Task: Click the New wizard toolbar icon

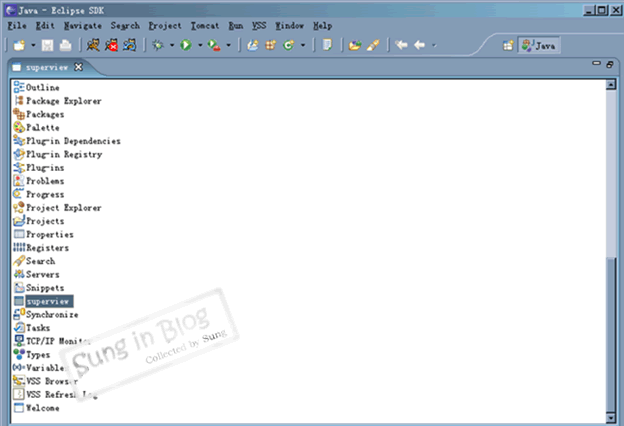Action: [19, 45]
